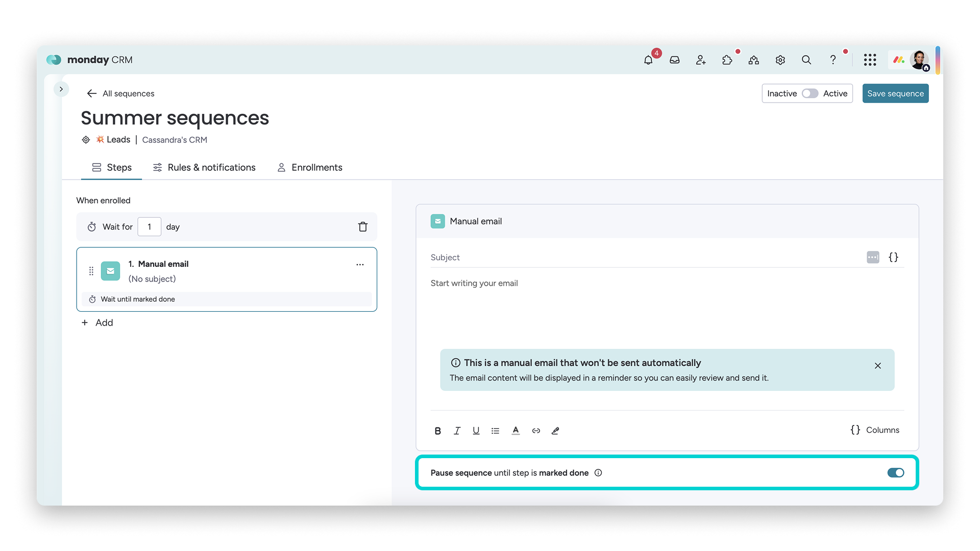The height and width of the screenshot is (551, 980).
Task: Toggle underline formatting
Action: (476, 431)
